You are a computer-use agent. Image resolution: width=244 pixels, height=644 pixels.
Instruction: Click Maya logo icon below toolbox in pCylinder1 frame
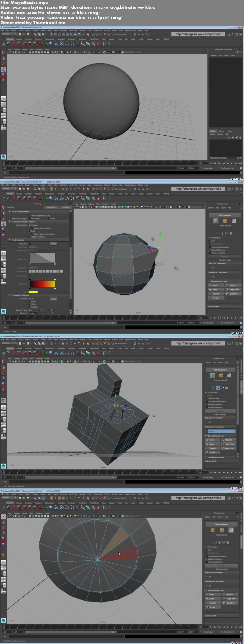(x=3, y=620)
